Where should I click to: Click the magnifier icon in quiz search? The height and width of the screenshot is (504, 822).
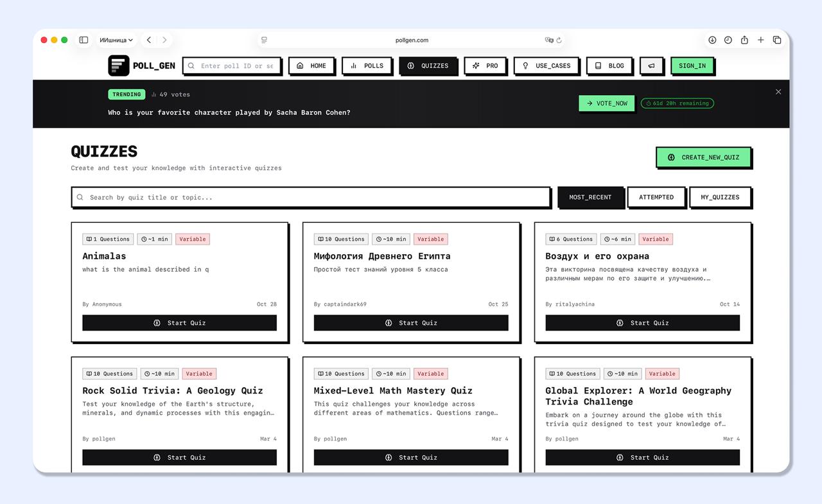pyautogui.click(x=80, y=197)
